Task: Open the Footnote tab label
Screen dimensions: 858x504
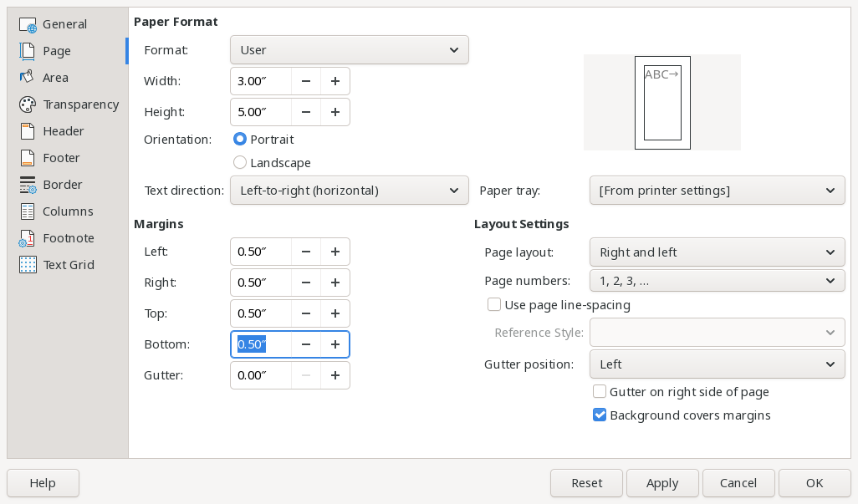Action: (x=69, y=238)
